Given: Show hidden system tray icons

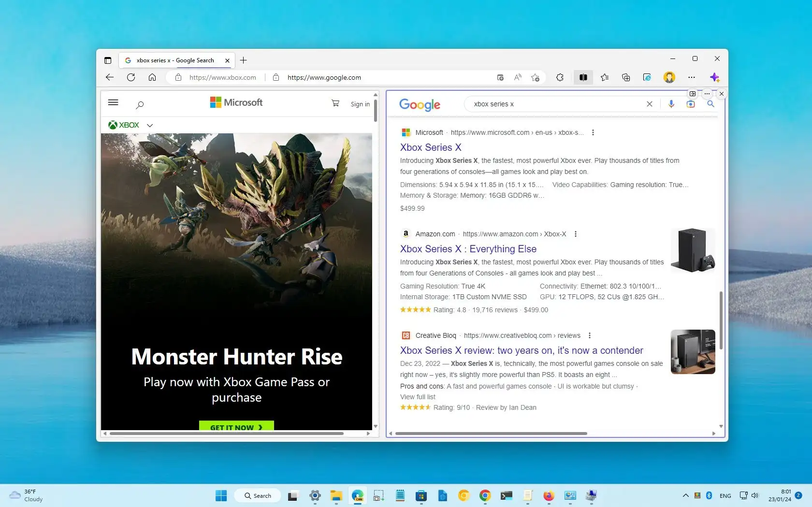Looking at the screenshot, I should pos(685,495).
